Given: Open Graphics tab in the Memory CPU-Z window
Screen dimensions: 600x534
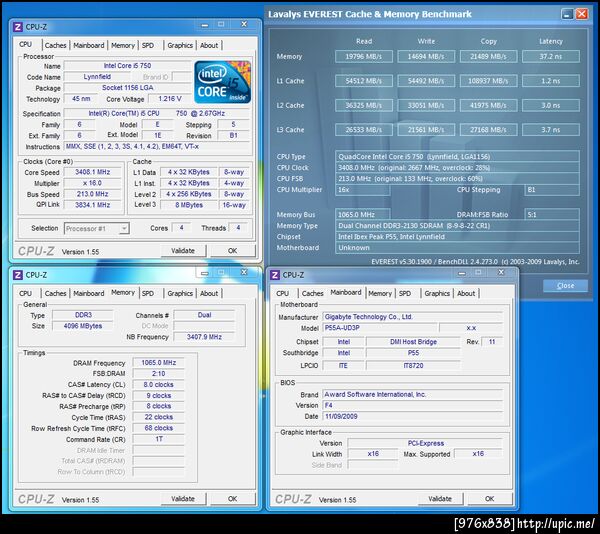Looking at the screenshot, I should [180, 293].
